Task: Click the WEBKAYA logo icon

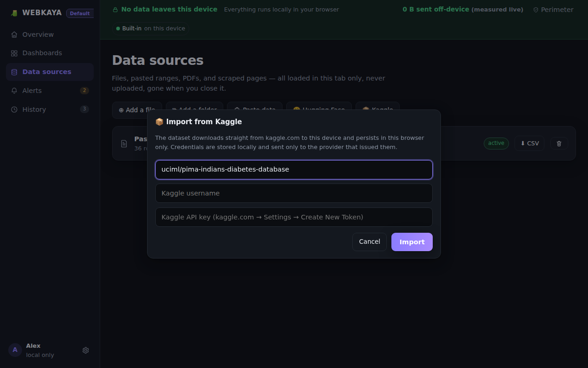Action: [14, 13]
